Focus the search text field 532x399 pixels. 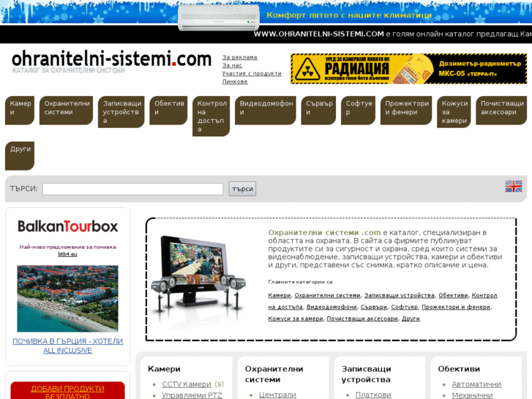coord(132,189)
